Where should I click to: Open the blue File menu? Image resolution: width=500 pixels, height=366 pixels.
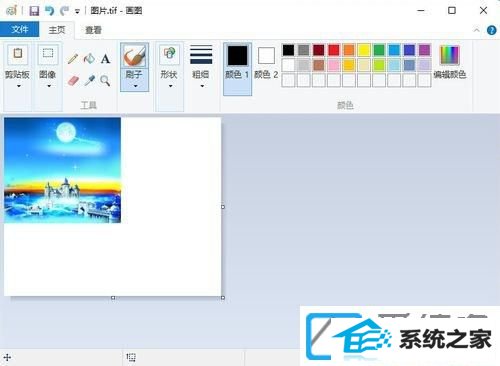[20, 29]
